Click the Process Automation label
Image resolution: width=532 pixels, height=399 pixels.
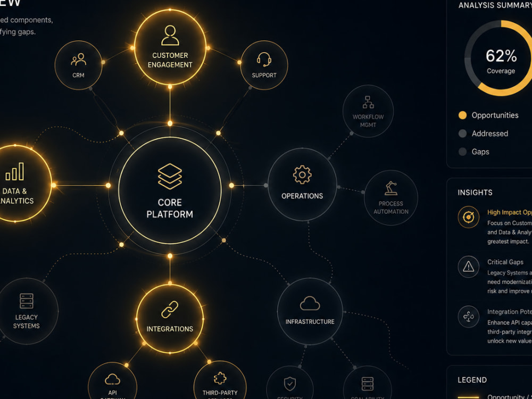tap(391, 207)
